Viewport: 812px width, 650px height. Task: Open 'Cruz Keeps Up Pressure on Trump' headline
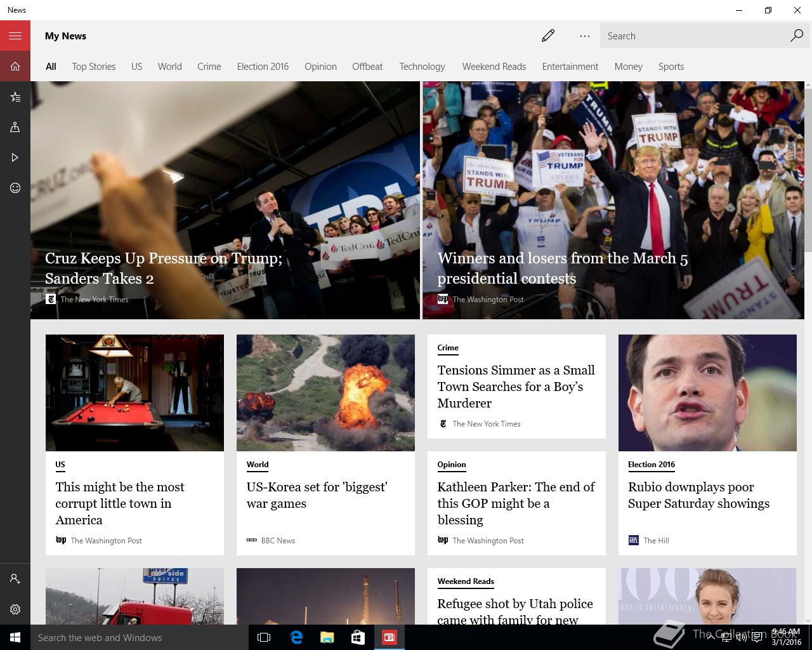click(x=164, y=268)
